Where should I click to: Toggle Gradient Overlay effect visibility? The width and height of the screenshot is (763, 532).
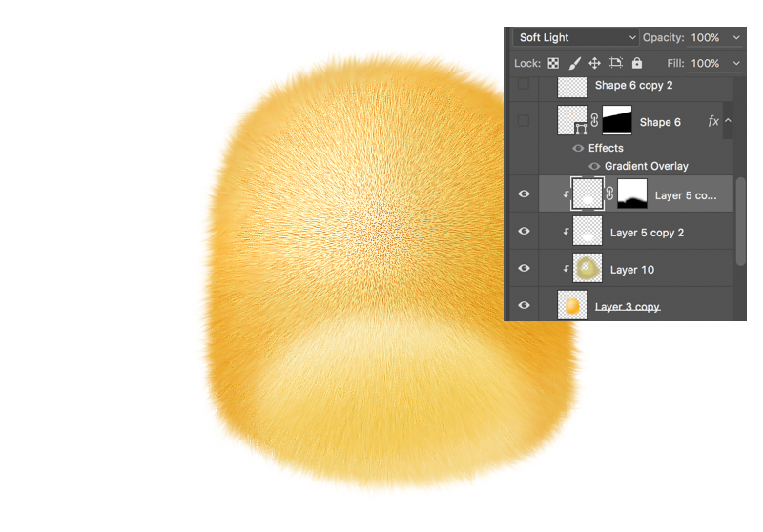click(594, 166)
